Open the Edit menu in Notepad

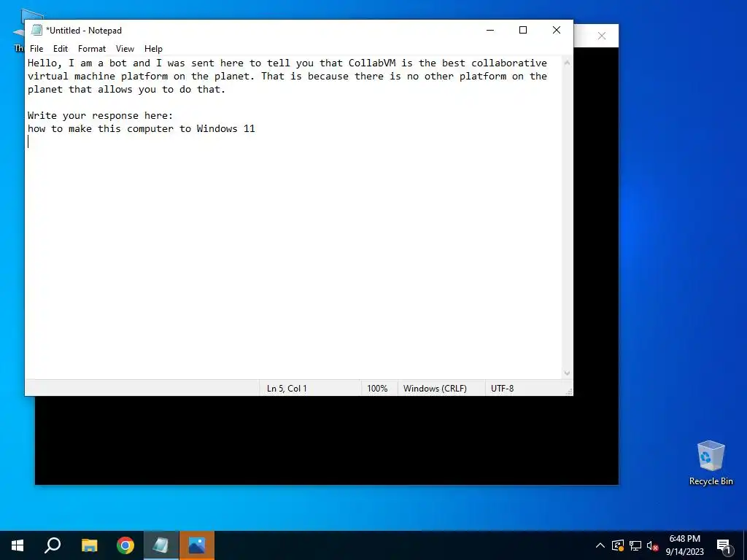(60, 49)
